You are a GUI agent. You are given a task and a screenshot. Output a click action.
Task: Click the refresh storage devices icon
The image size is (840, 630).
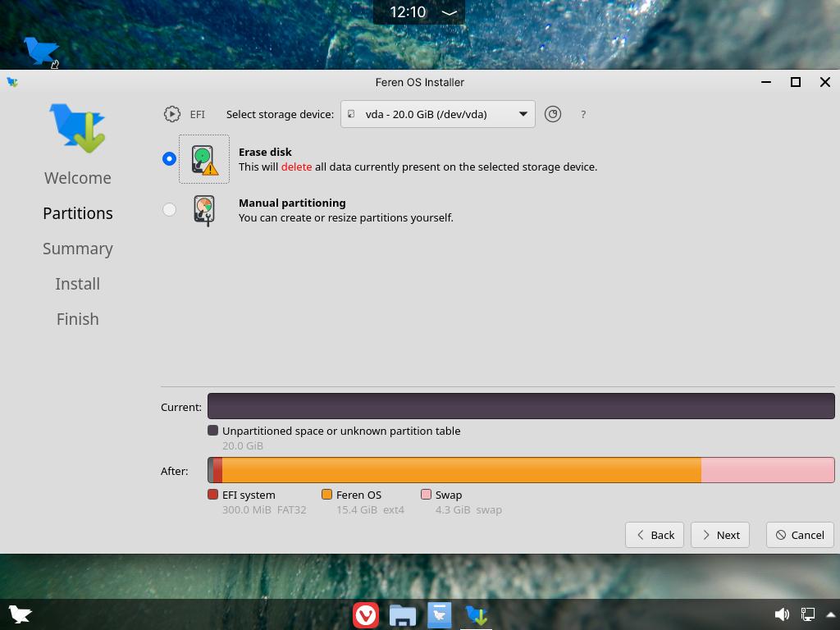552,114
